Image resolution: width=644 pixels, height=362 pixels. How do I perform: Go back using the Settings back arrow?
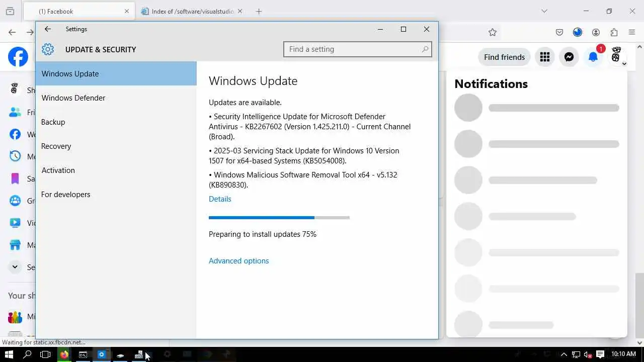[x=48, y=29]
